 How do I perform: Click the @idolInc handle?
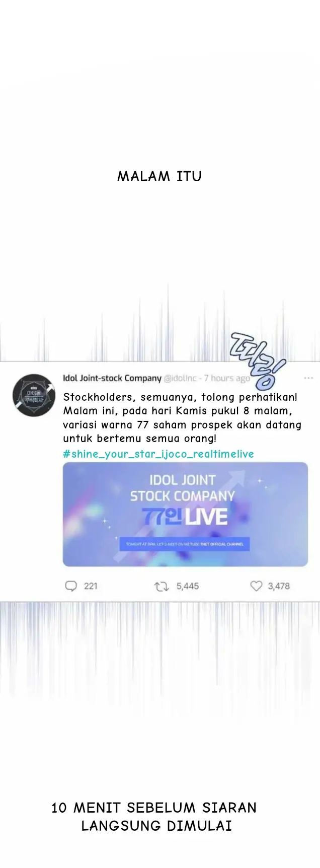point(180,378)
